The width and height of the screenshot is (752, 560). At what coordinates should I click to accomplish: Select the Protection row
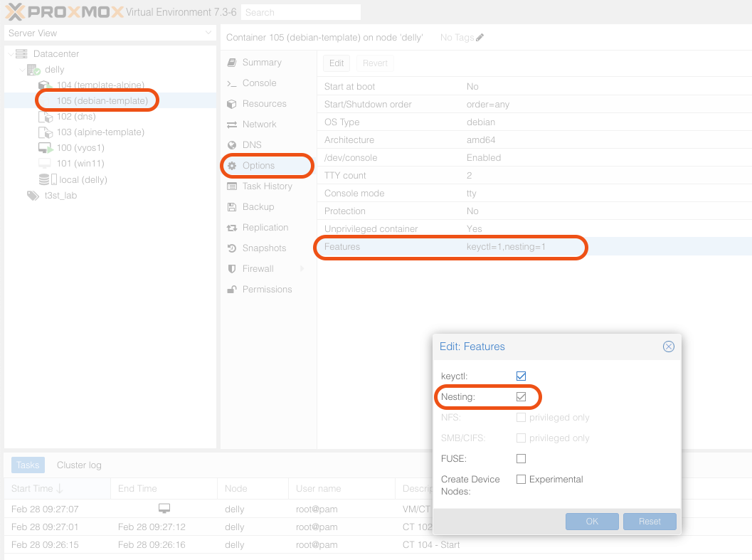point(534,211)
